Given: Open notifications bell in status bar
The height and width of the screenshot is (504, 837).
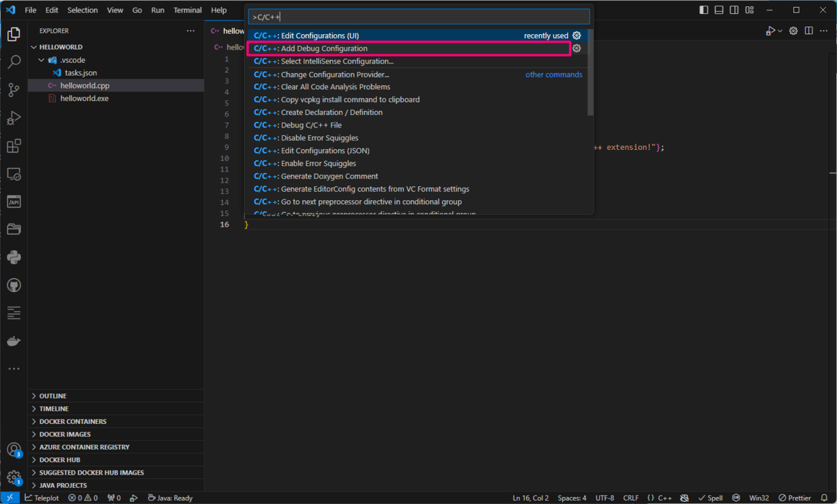Looking at the screenshot, I should pyautogui.click(x=825, y=498).
